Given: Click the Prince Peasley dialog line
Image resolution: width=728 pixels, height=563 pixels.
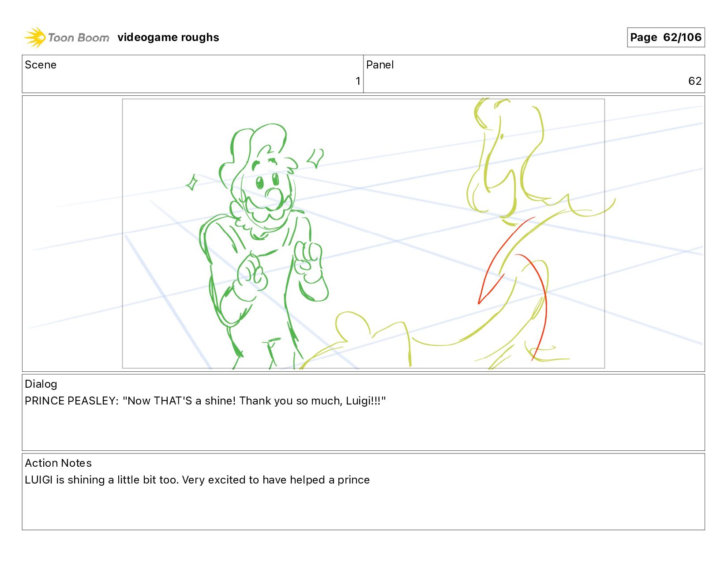Looking at the screenshot, I should [205, 401].
